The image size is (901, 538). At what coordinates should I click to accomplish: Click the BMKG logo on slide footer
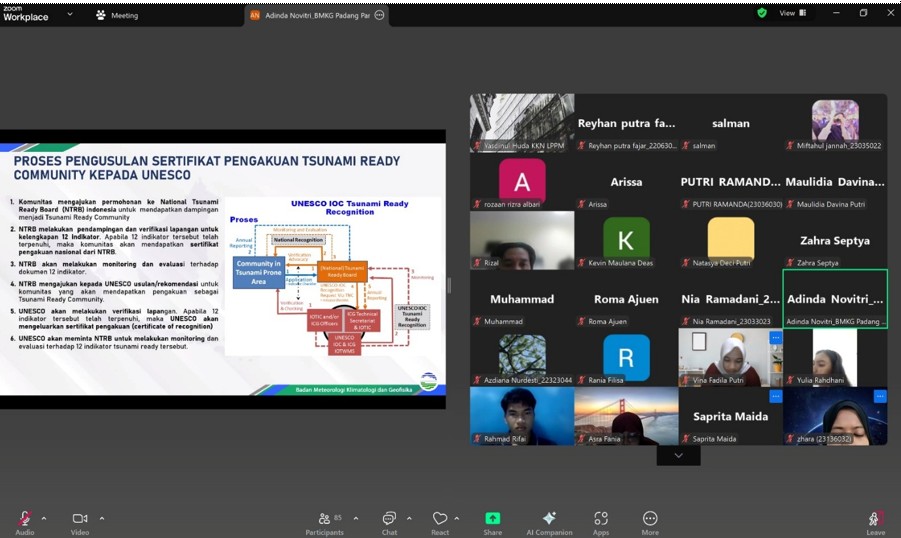coord(429,382)
